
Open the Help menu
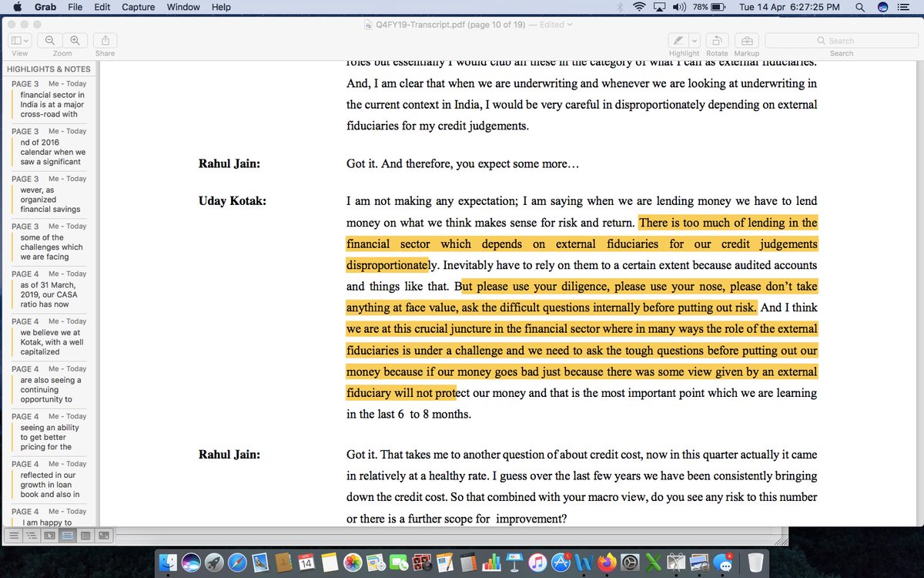click(x=221, y=7)
